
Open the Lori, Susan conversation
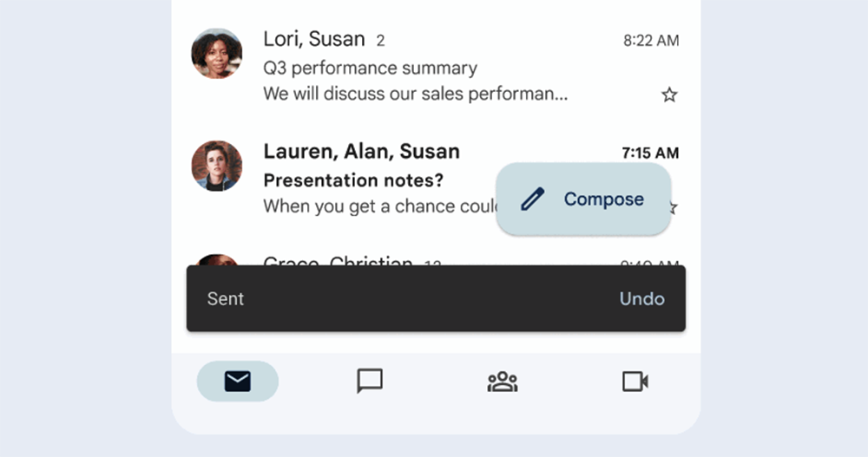(x=436, y=67)
